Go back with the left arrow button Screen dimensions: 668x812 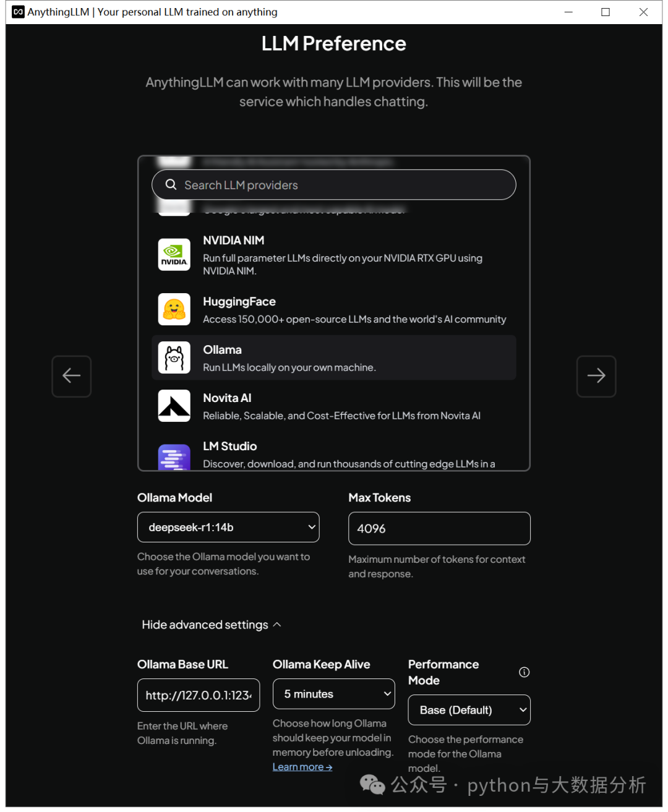pos(72,376)
